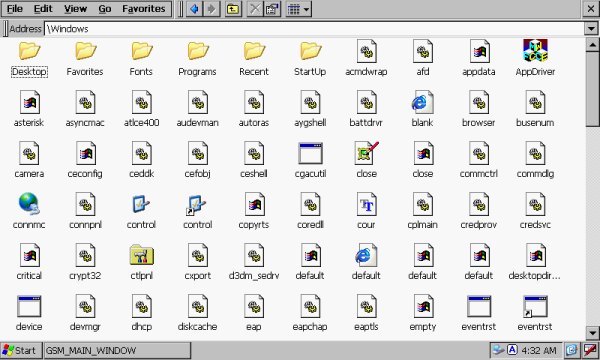The image size is (600, 360).
Task: Open the Edit menu
Action: (x=42, y=8)
